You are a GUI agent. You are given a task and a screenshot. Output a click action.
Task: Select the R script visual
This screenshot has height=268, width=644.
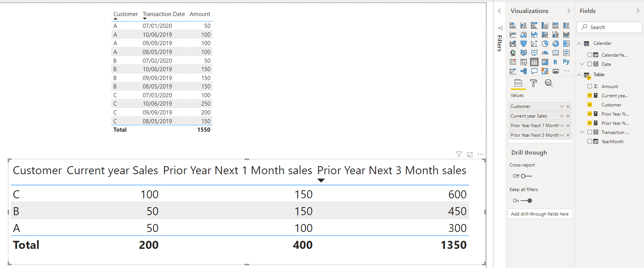(556, 62)
